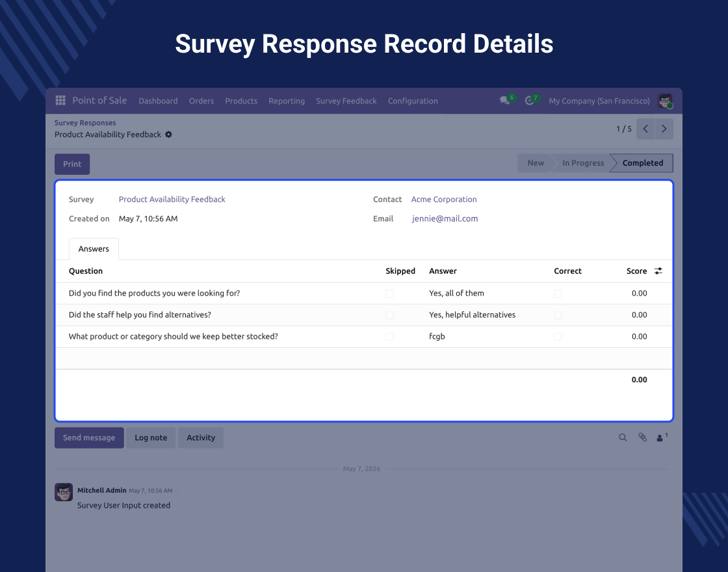Open the Reporting menu
This screenshot has width=728, height=572.
click(287, 101)
